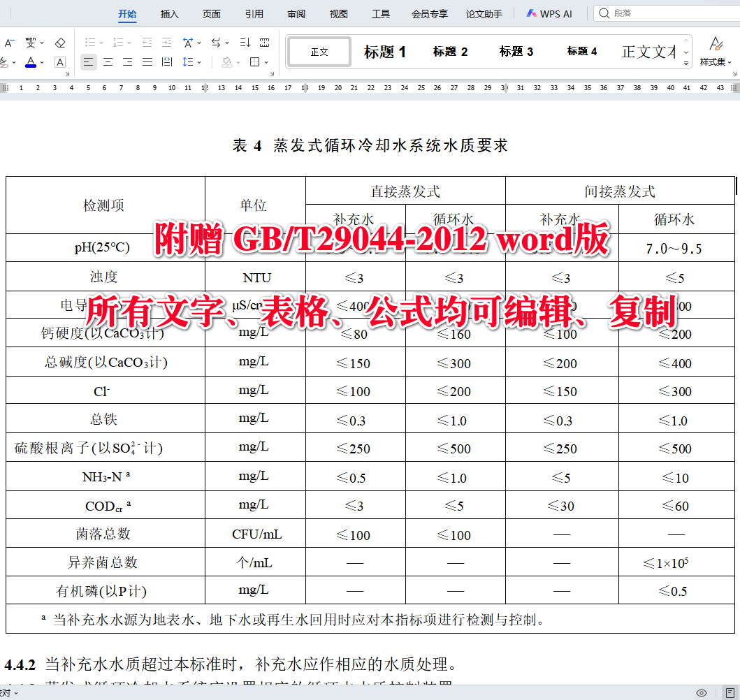Expand numbered list dropdown arrow
The width and height of the screenshot is (740, 700).
[x=129, y=43]
